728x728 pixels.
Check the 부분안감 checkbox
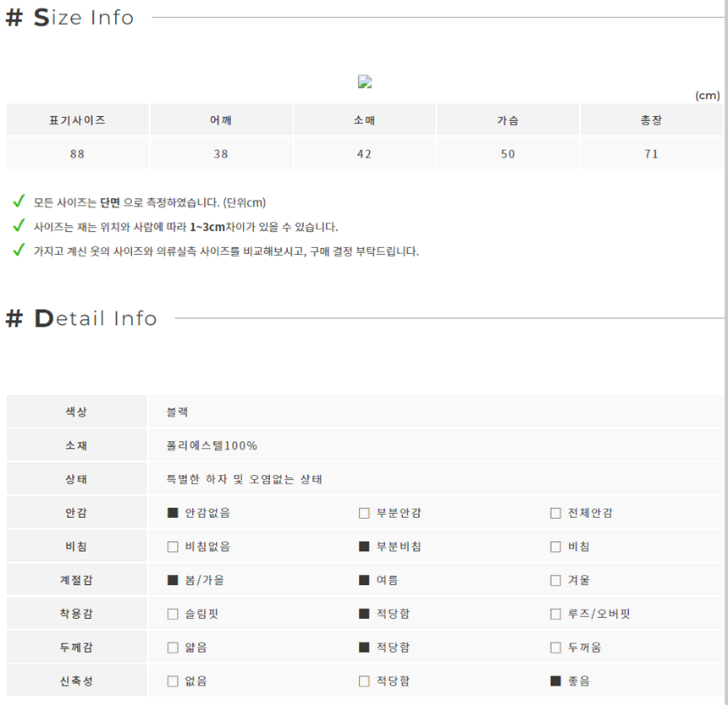click(x=364, y=513)
